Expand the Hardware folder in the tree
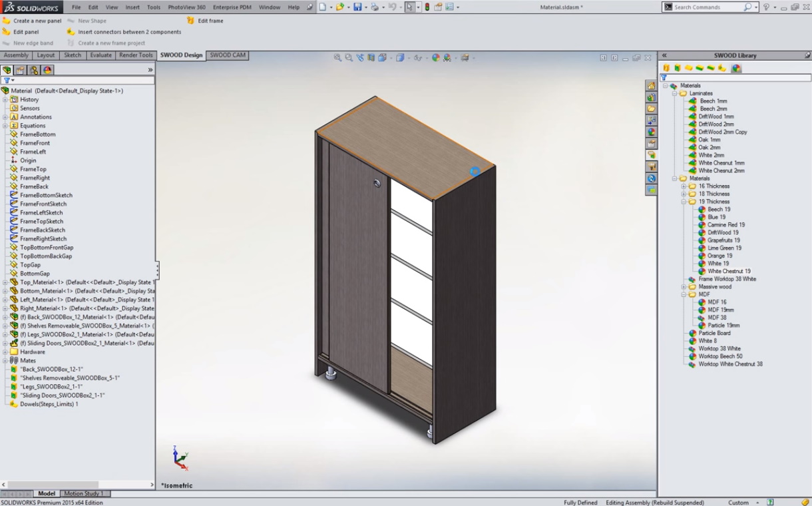This screenshot has width=812, height=506. (x=5, y=352)
